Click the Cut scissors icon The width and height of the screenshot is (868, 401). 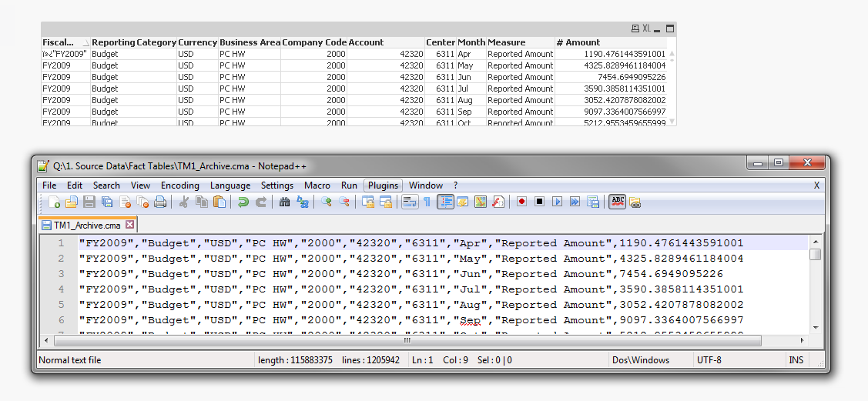click(183, 202)
